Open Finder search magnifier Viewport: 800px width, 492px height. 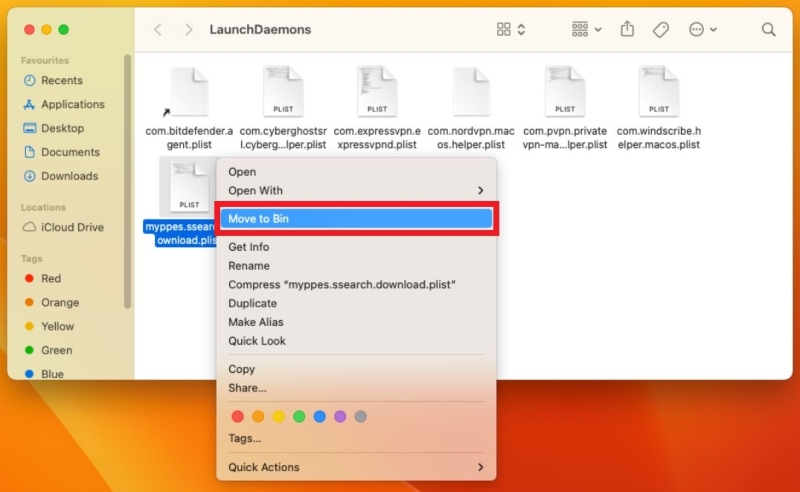[x=768, y=30]
